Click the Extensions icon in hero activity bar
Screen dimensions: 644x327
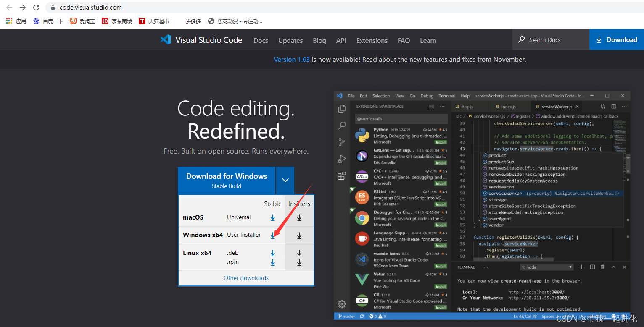tap(342, 176)
